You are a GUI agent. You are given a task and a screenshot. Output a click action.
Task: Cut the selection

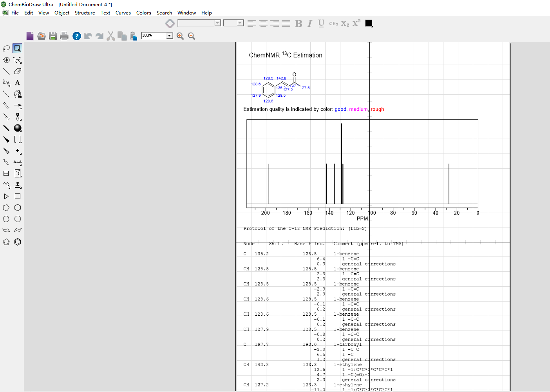tap(111, 36)
